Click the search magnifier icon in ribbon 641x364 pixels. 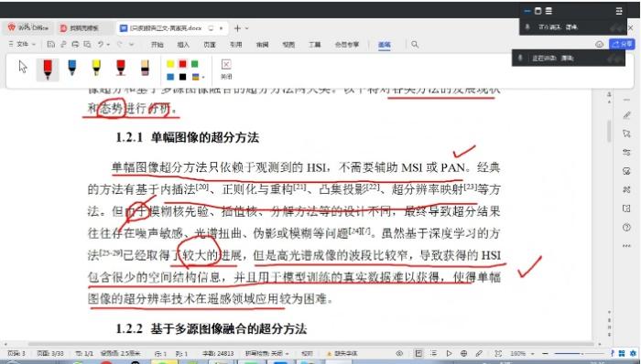coord(415,44)
